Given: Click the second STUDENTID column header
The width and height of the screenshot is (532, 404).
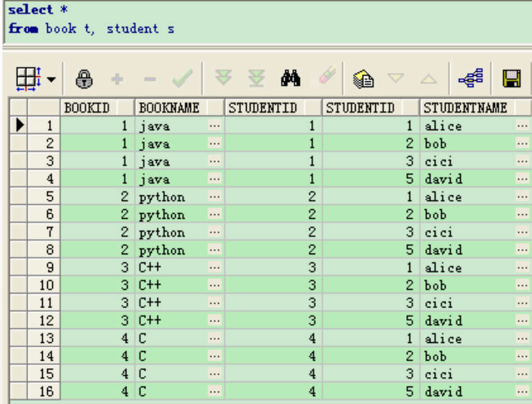Looking at the screenshot, I should pos(371,108).
